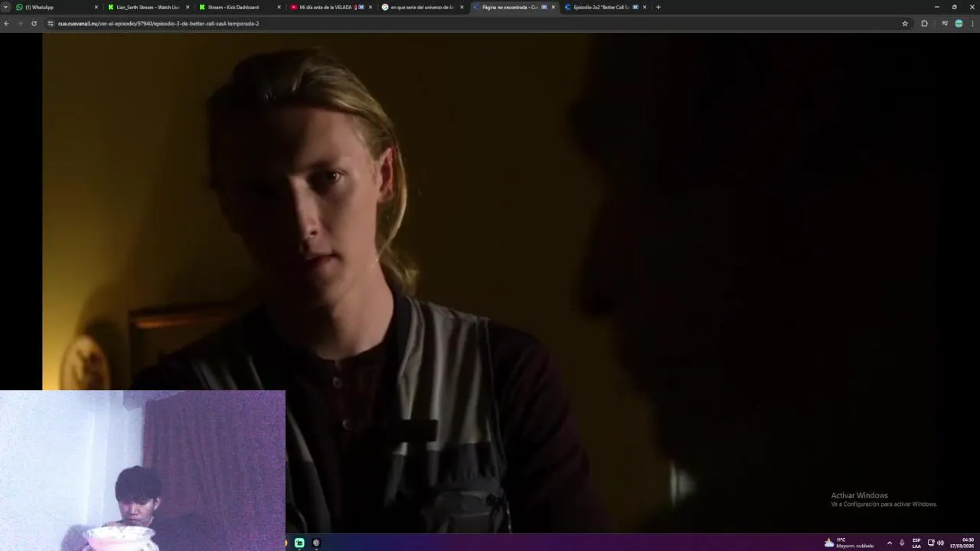Close the Stream - Kick Dashboard tab
Screen dimensions: 980x551
(x=279, y=7)
